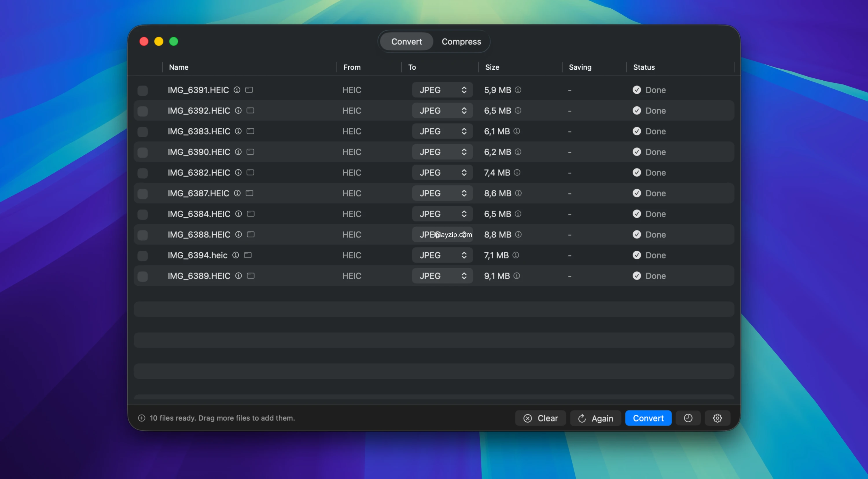Image resolution: width=868 pixels, height=479 pixels.
Task: Tick checkbox for IMG_6382.HEIC row
Action: [143, 173]
